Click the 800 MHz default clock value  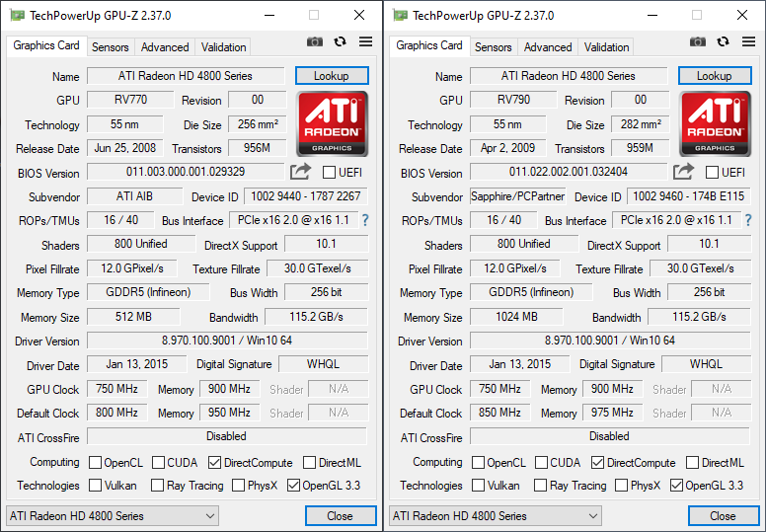point(116,413)
